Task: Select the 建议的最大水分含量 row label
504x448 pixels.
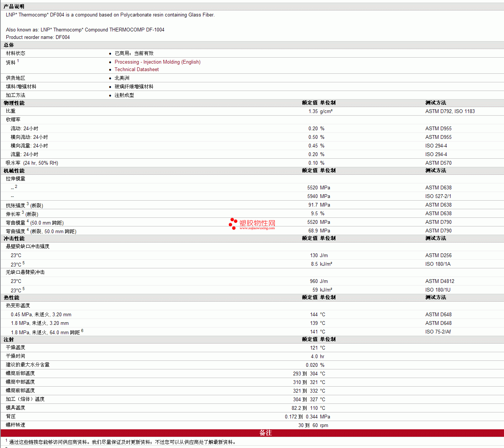Action: [x=28, y=365]
